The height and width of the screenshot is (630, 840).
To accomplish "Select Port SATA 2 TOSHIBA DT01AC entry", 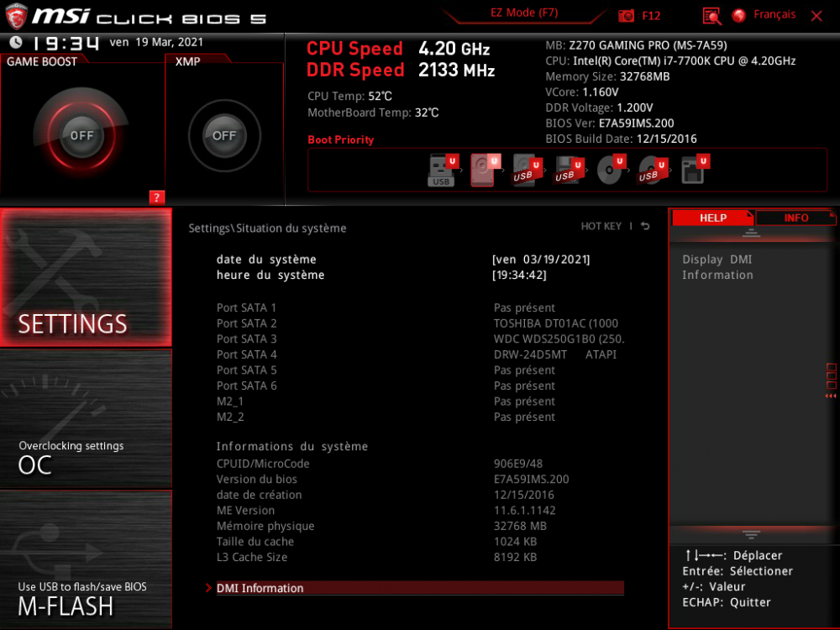I will (x=420, y=323).
